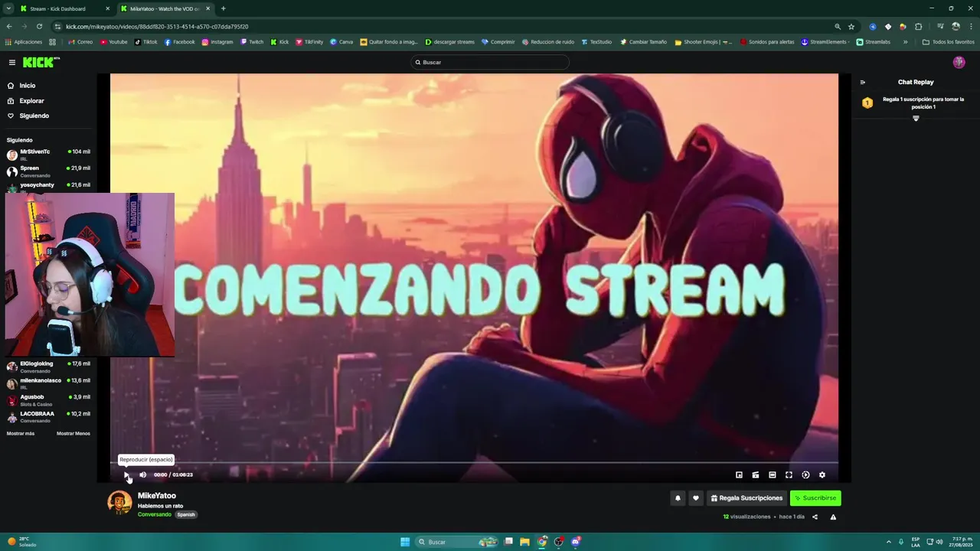Screen dimensions: 980x551
Task: Open Todos los favoritos folder
Action: pyautogui.click(x=948, y=42)
